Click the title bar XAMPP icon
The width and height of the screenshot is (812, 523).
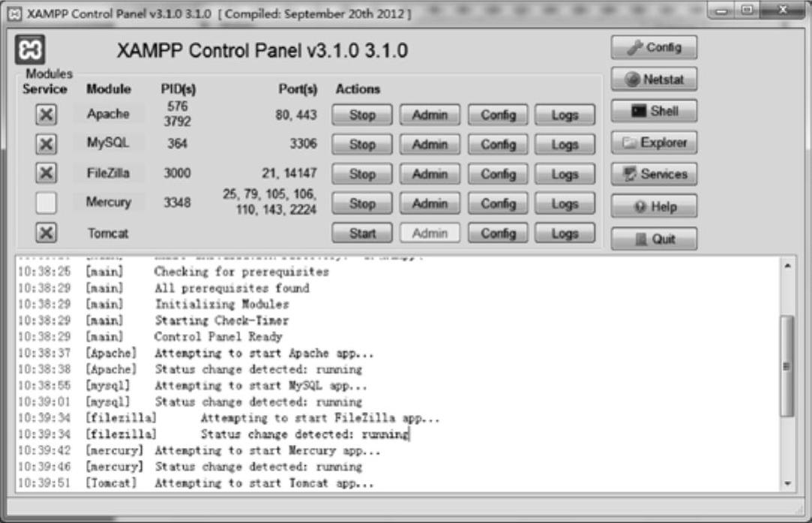14,14
